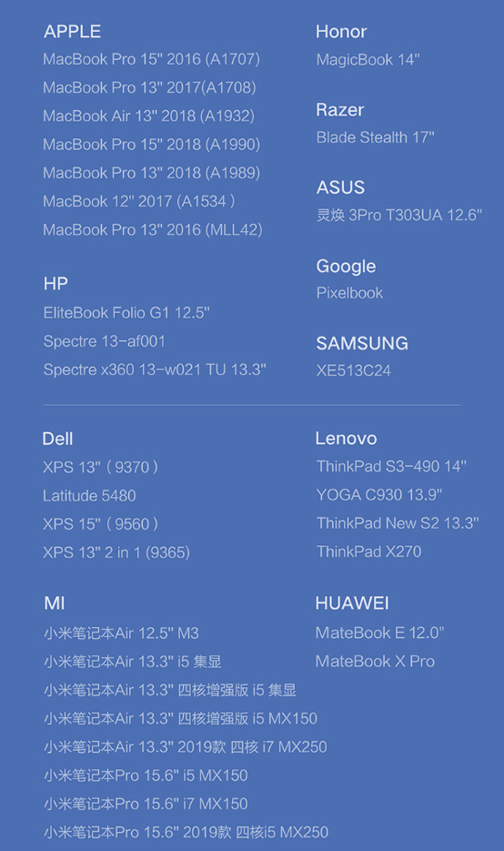This screenshot has height=851, width=504.
Task: Click 小米笔记本Air 12.5" M3 entry
Action: tap(122, 633)
